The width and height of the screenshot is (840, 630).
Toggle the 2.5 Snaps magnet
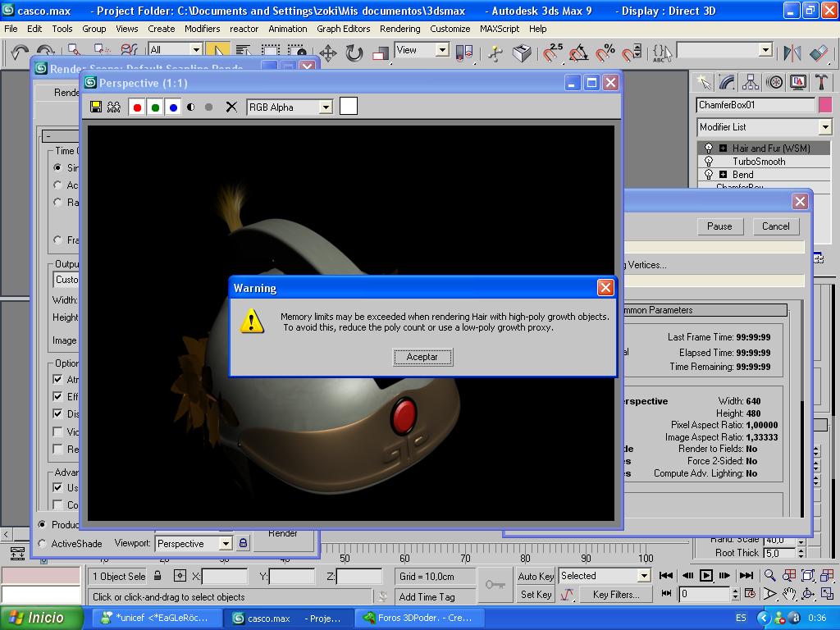point(552,52)
